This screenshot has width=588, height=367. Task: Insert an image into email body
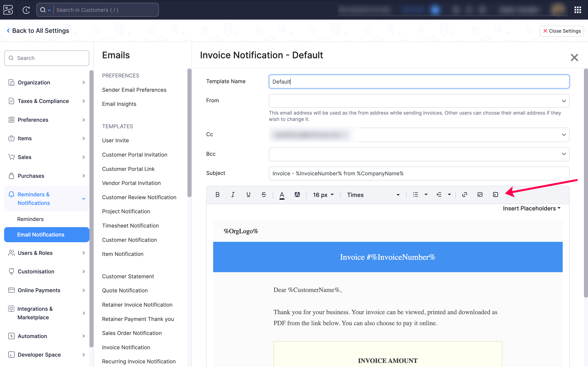pos(480,195)
